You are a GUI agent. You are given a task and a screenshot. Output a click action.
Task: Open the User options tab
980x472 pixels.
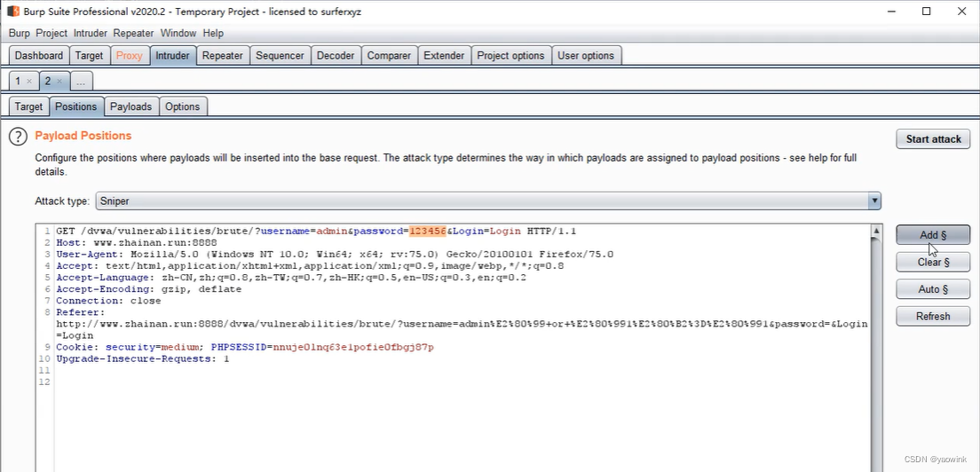586,56
